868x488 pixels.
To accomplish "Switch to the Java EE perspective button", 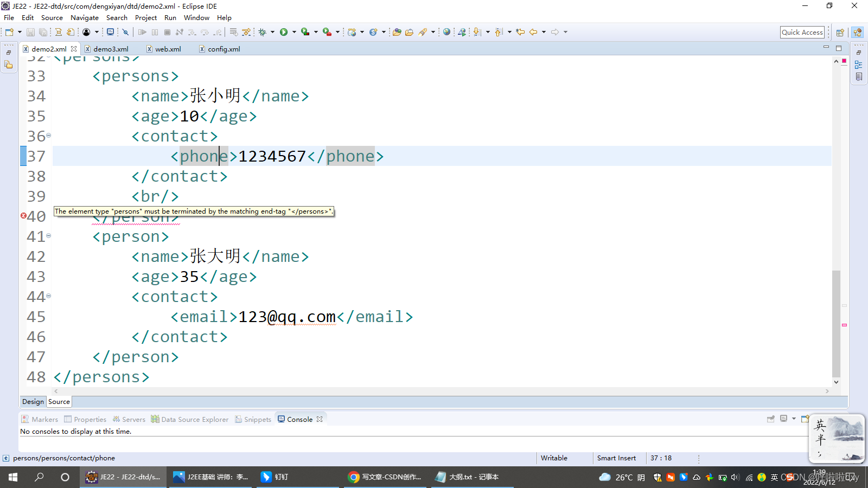I will (x=857, y=32).
